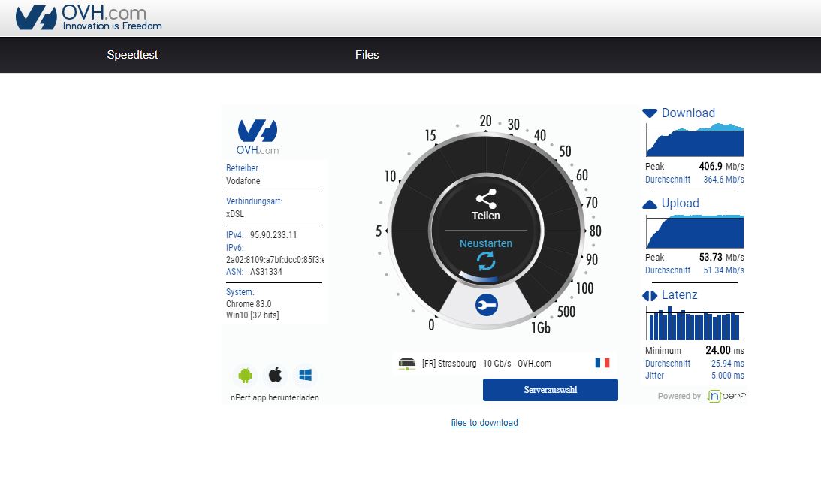Click the nPerf logo

click(x=726, y=396)
